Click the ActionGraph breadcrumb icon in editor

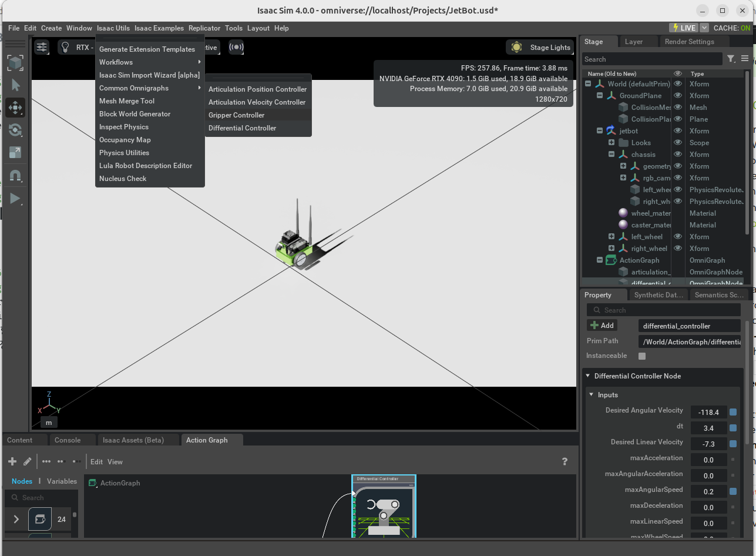pyautogui.click(x=92, y=483)
